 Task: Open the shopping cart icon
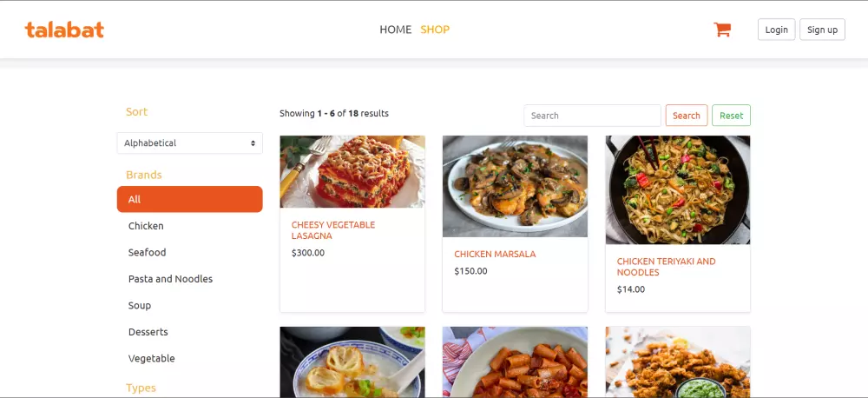pos(722,30)
